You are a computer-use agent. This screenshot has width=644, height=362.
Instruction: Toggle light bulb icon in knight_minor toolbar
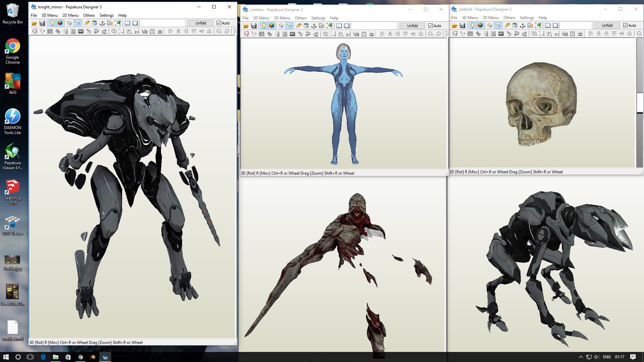(52, 23)
